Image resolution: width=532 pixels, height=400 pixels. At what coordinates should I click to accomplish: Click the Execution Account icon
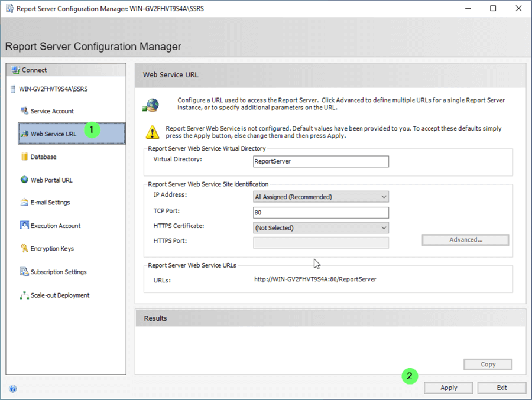pos(24,226)
